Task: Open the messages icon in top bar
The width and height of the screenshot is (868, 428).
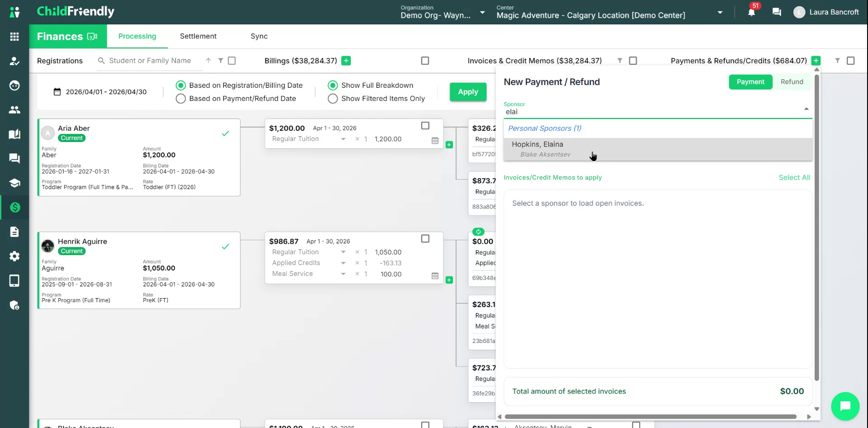Action: (777, 12)
